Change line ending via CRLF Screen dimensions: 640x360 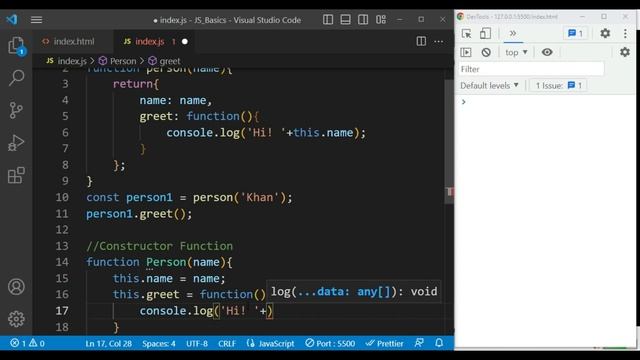pos(227,343)
